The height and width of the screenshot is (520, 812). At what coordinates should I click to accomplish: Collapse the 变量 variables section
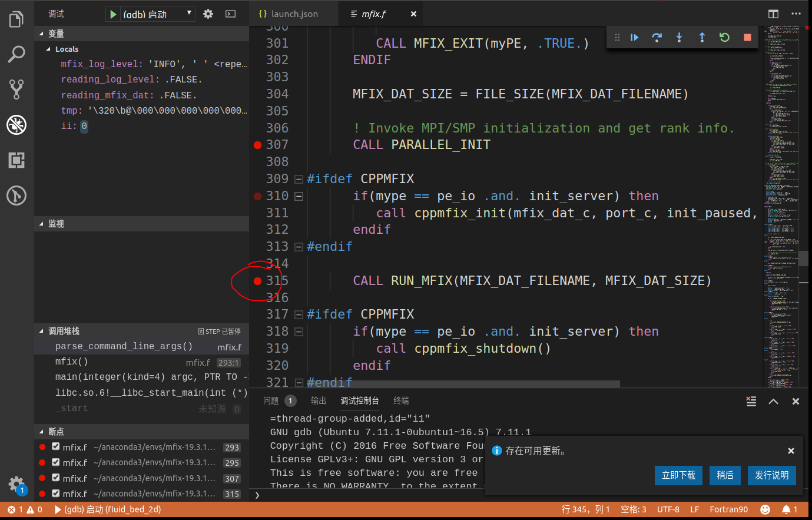(x=141, y=34)
